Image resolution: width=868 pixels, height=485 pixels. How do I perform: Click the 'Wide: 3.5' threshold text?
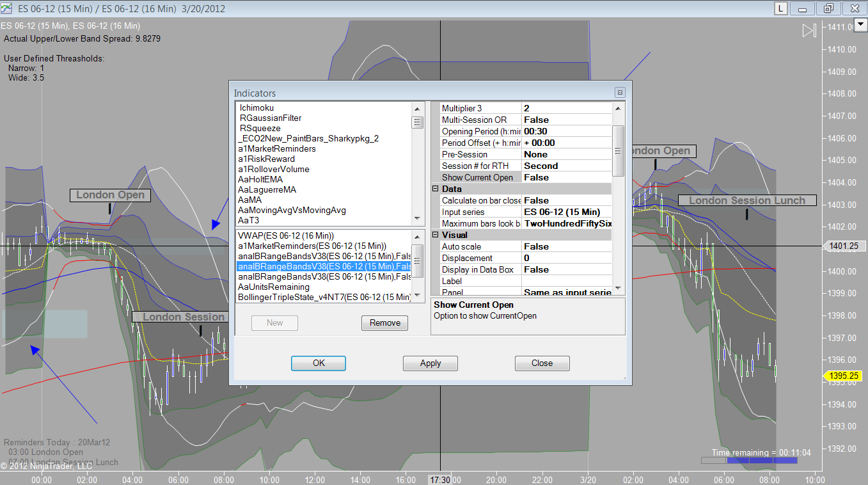point(26,77)
